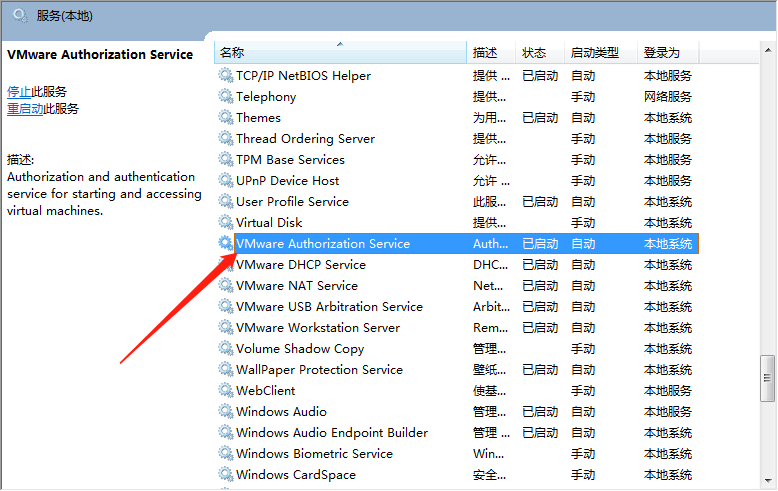Click the gear icon beside Virtual Disk
778x491 pixels.
226,222
